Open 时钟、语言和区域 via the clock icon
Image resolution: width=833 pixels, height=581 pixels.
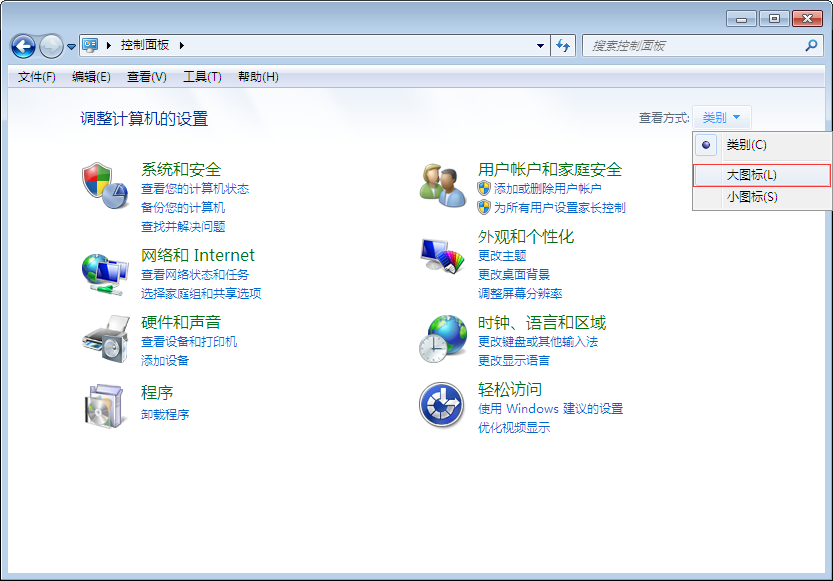441,338
